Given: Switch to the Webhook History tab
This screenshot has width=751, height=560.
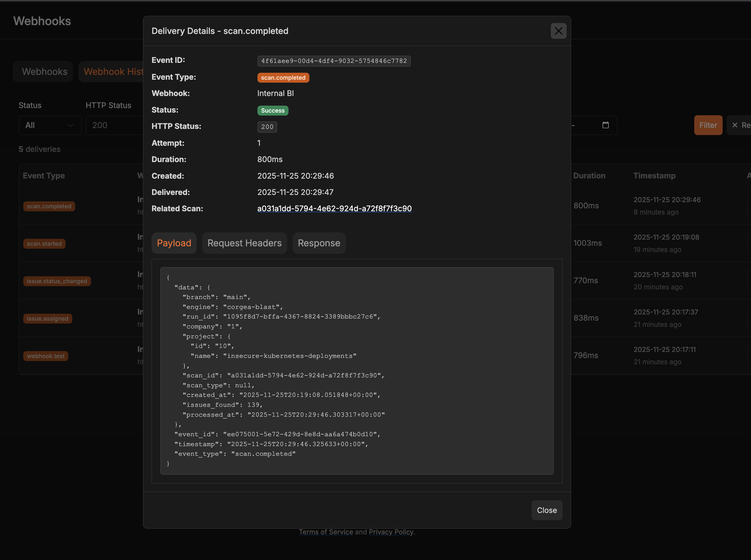Looking at the screenshot, I should pyautogui.click(x=115, y=71).
